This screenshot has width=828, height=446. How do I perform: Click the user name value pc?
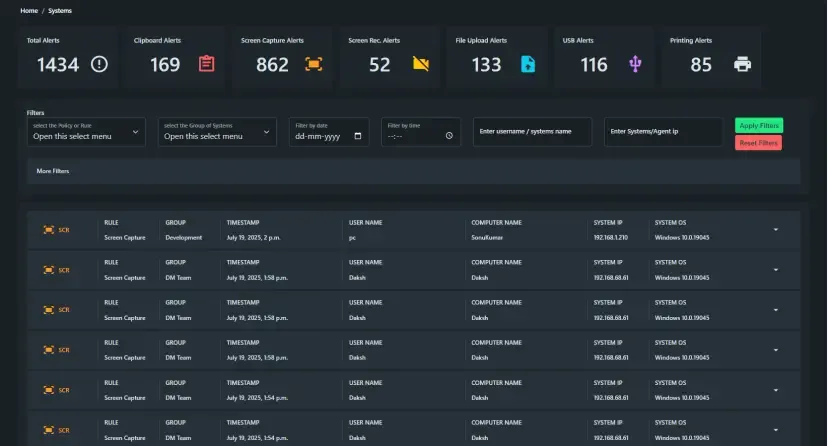[x=352, y=238]
